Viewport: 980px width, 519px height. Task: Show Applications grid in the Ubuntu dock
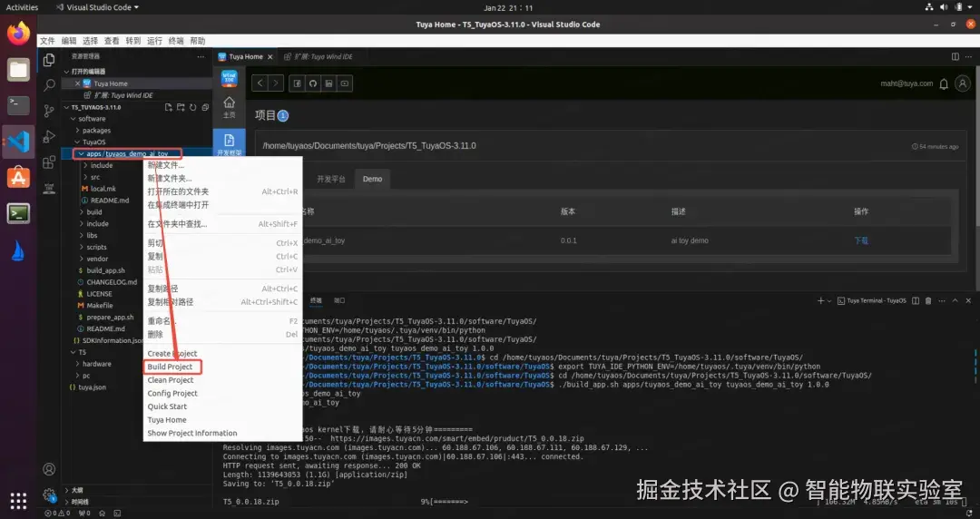18,501
